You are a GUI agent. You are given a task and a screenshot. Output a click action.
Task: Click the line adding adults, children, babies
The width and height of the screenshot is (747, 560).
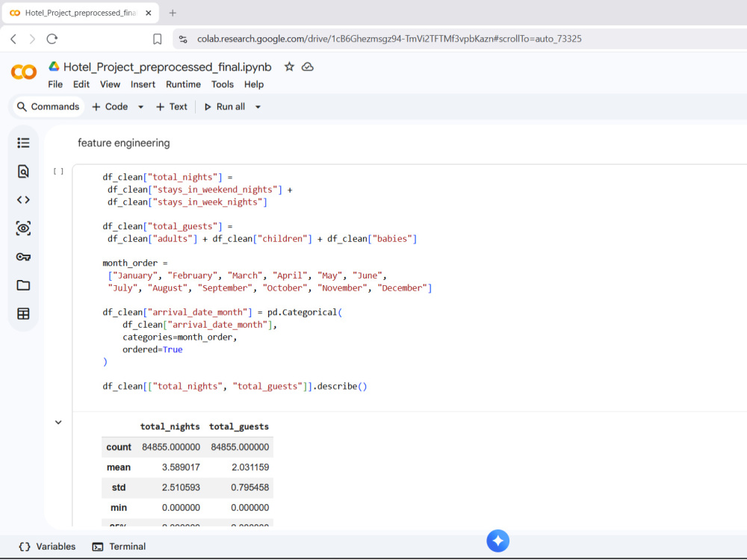tap(262, 239)
